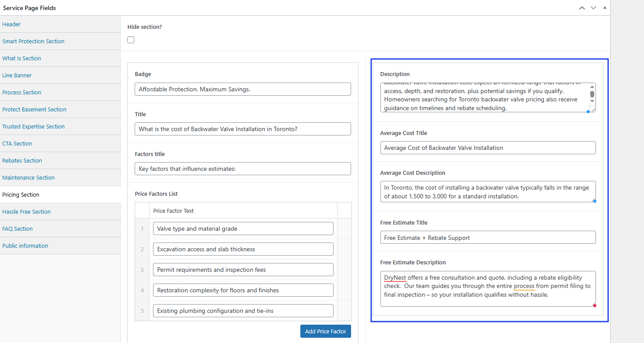Go to the Header tab
Screen dimensions: 644x343
click(11, 24)
